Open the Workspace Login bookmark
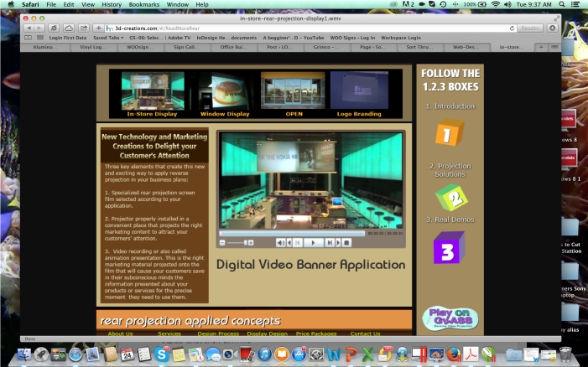Image resolution: width=588 pixels, height=367 pixels. tap(401, 38)
